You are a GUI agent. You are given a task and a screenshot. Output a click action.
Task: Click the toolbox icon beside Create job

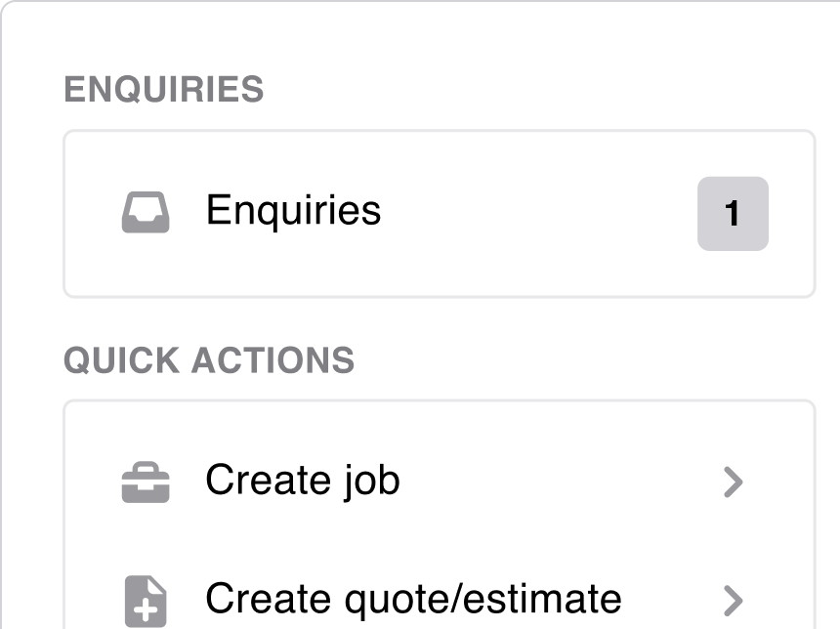(x=146, y=482)
